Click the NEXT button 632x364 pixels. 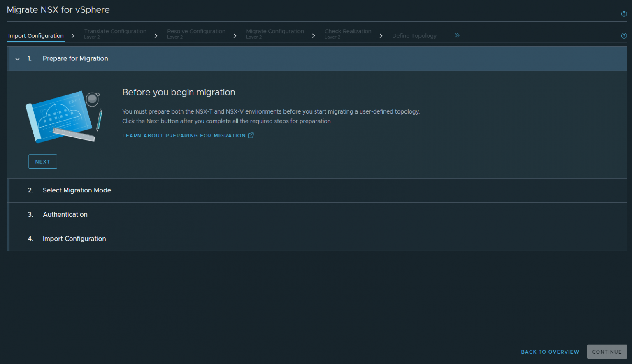click(x=42, y=161)
